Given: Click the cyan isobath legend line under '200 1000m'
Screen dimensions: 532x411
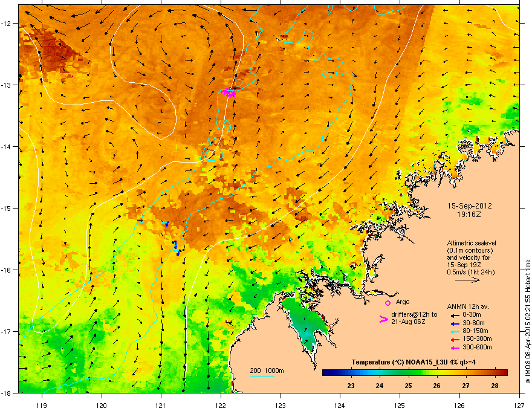Looking at the screenshot, I should click(262, 377).
